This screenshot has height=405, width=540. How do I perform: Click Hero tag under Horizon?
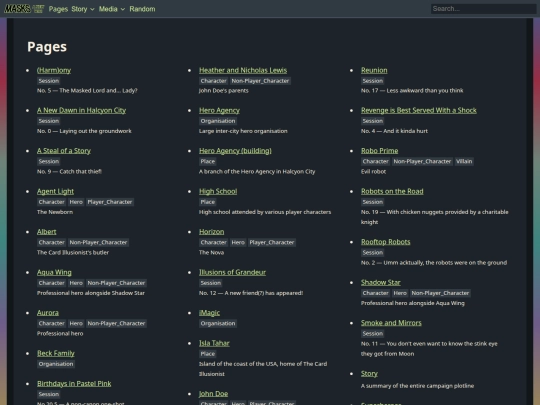238,242
